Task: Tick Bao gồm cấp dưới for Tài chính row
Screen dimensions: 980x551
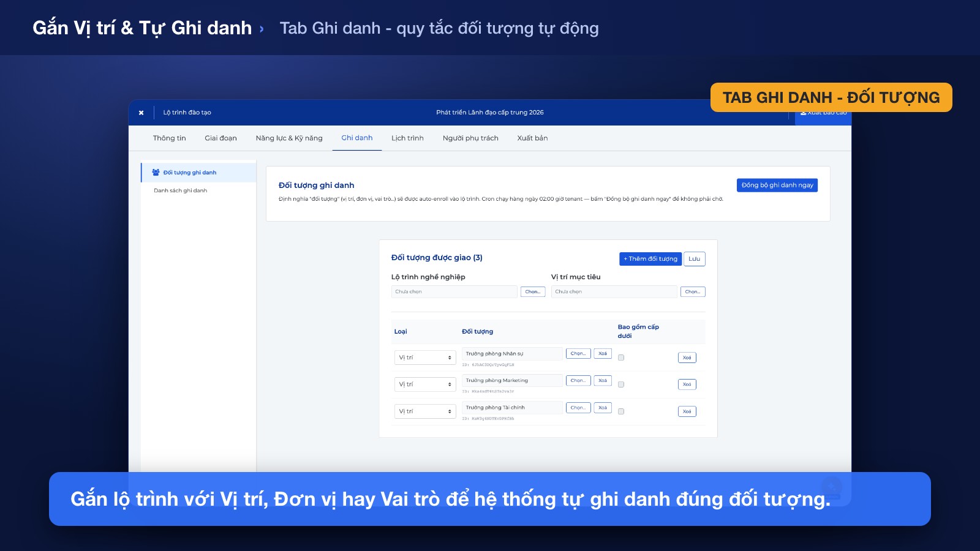Action: coord(621,411)
